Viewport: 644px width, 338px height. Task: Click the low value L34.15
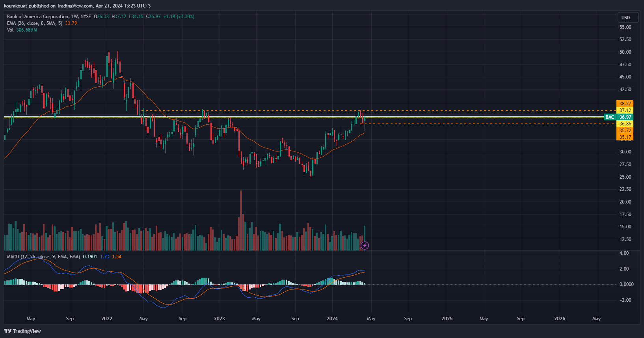136,17
